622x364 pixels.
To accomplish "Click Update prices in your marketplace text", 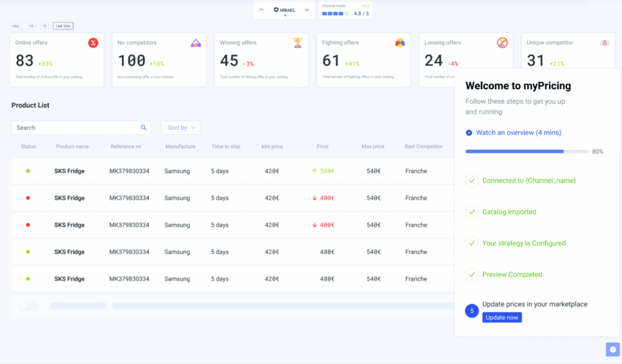I will [535, 304].
